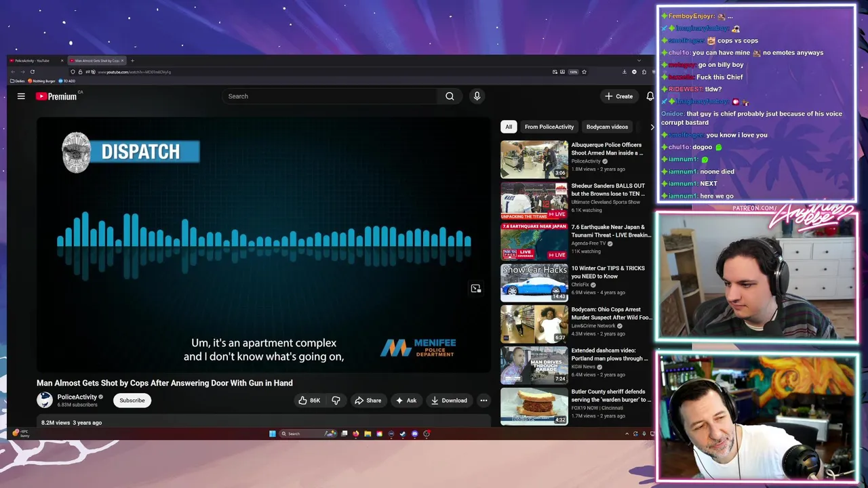Bookmark page with star icon

click(x=584, y=72)
